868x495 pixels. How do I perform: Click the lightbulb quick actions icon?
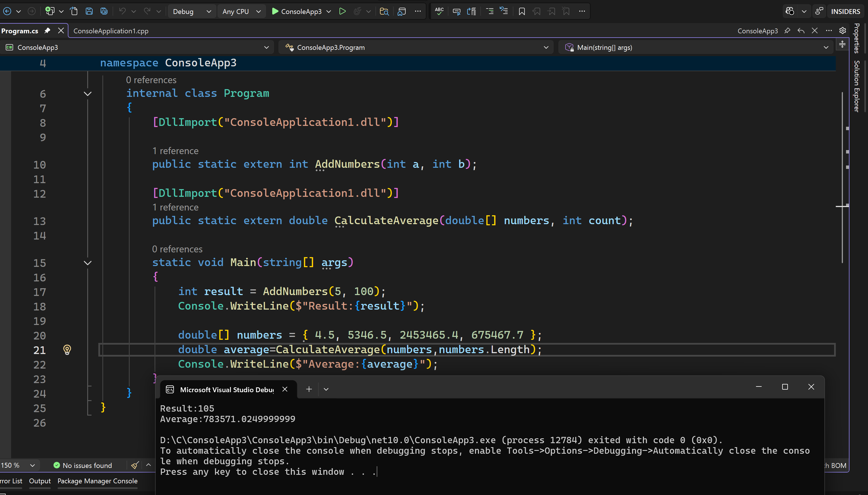[x=67, y=349]
